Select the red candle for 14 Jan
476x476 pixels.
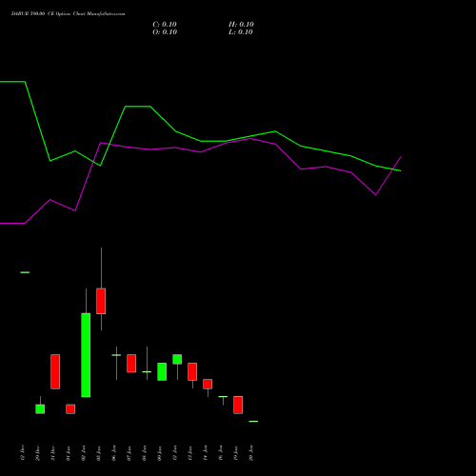click(208, 384)
